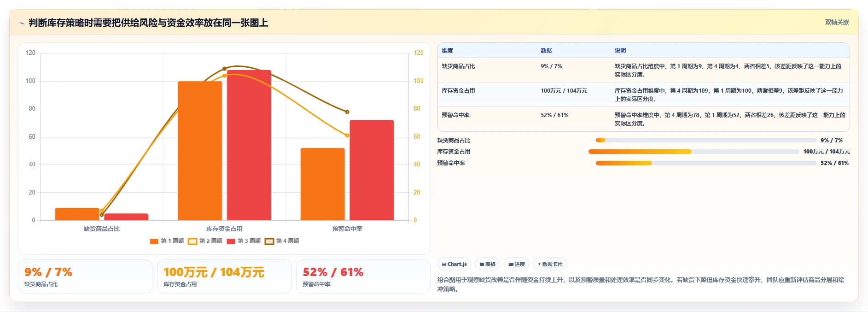Click the 说明 column header
Screen dimensions: 868x312
pyautogui.click(x=620, y=51)
